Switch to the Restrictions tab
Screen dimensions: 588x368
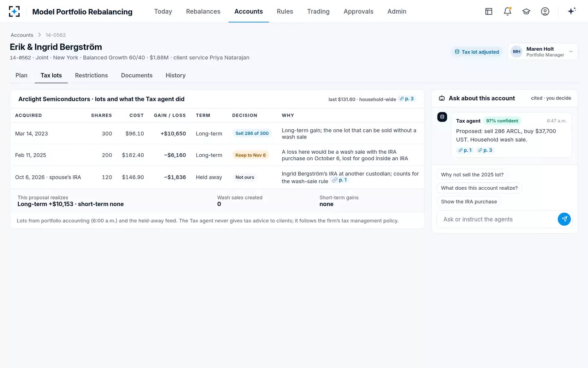click(91, 75)
